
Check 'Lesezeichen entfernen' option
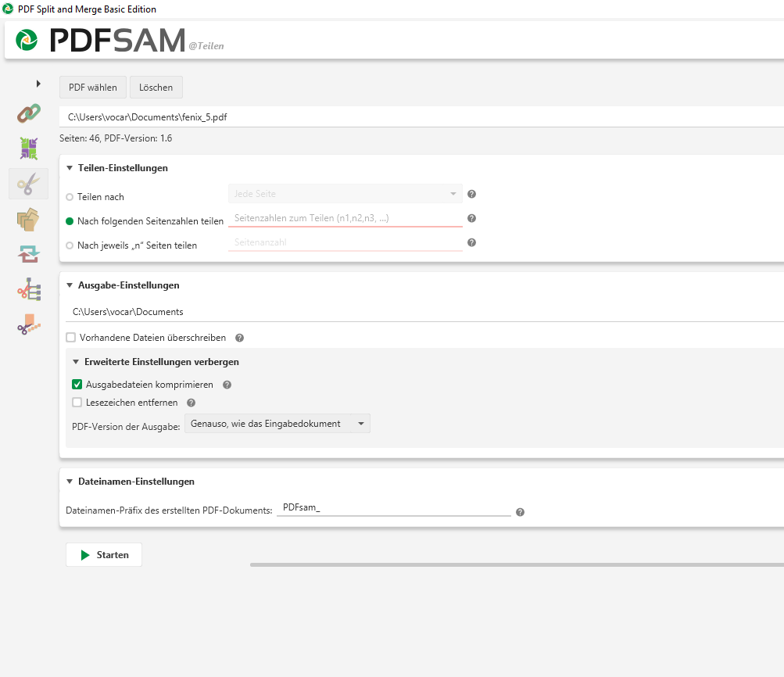[77, 403]
